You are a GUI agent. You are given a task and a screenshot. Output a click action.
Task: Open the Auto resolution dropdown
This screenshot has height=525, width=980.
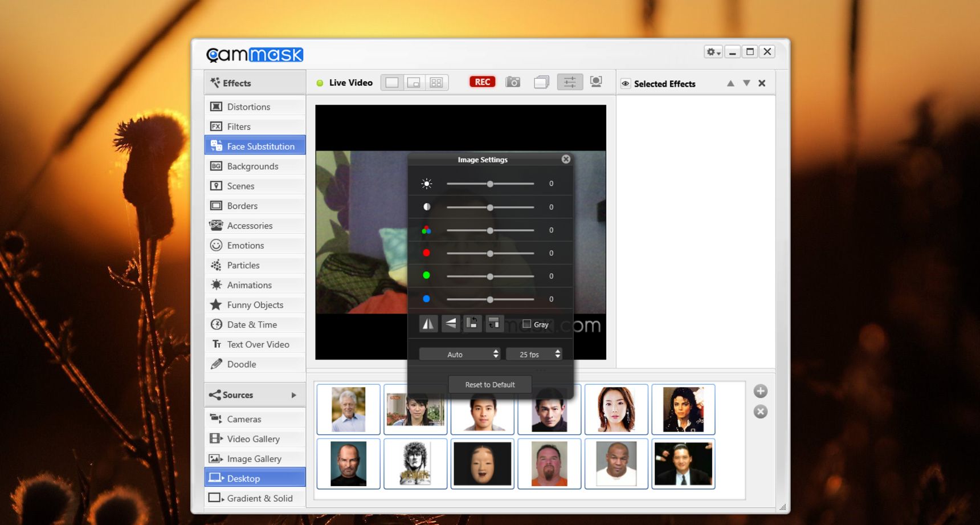(x=460, y=354)
